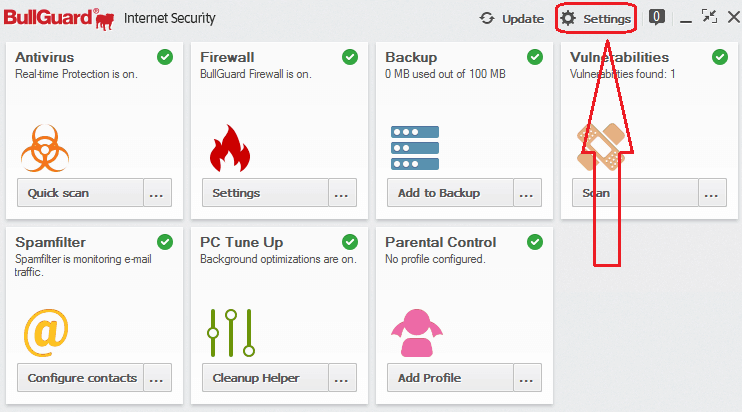Expand Backup more options (...)
742x412 pixels.
tap(527, 193)
